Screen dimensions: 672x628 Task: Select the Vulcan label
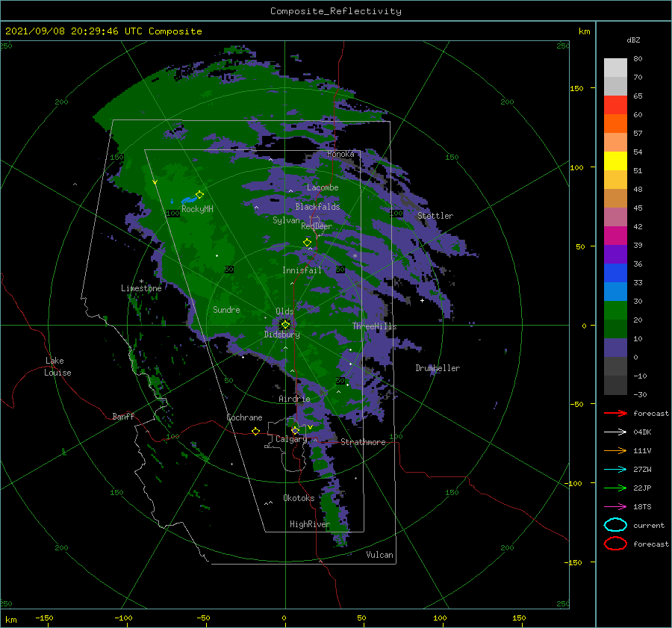point(379,554)
